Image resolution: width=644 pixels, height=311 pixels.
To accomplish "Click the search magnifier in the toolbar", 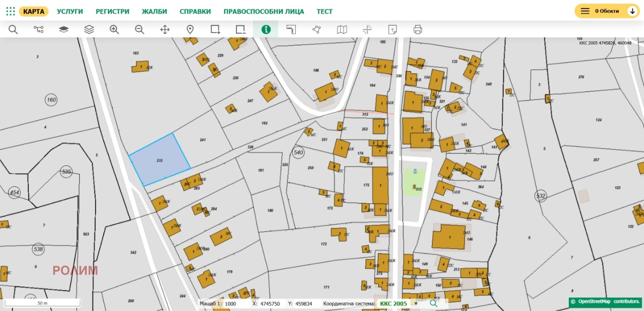I will click(x=13, y=29).
